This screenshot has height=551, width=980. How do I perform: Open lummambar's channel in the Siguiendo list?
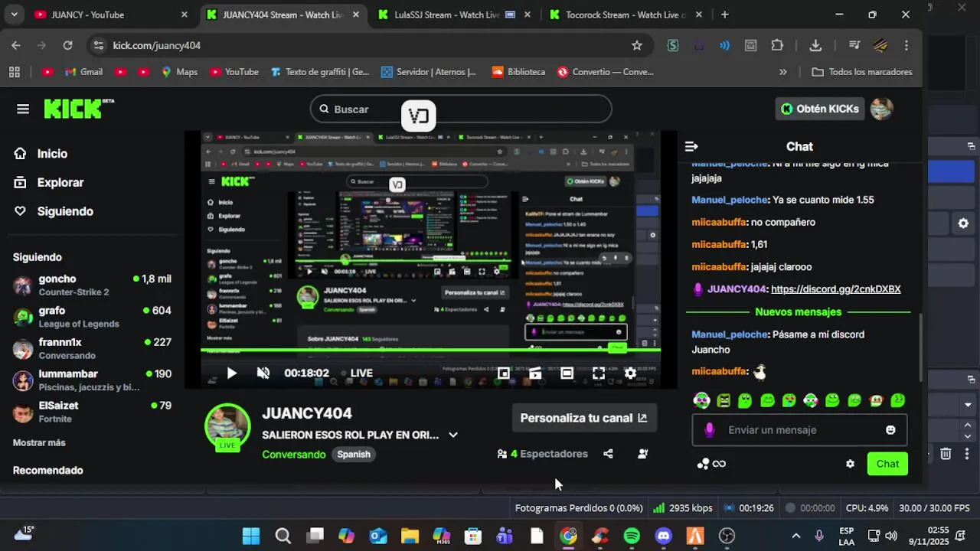coord(92,380)
